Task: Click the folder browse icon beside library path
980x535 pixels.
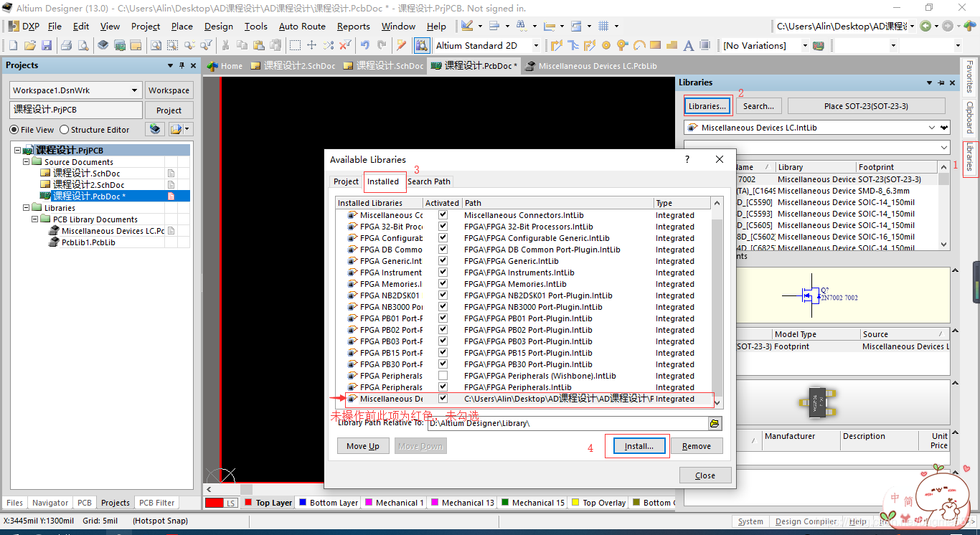Action: click(715, 424)
